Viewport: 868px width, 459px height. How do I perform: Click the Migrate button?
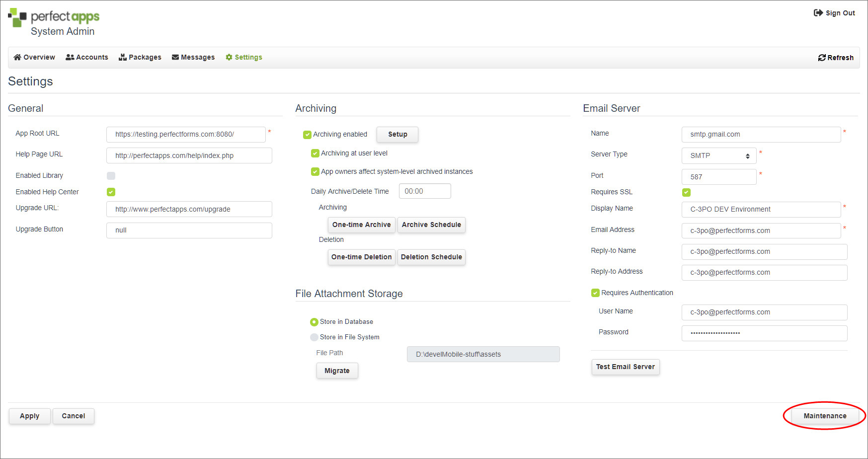point(337,371)
